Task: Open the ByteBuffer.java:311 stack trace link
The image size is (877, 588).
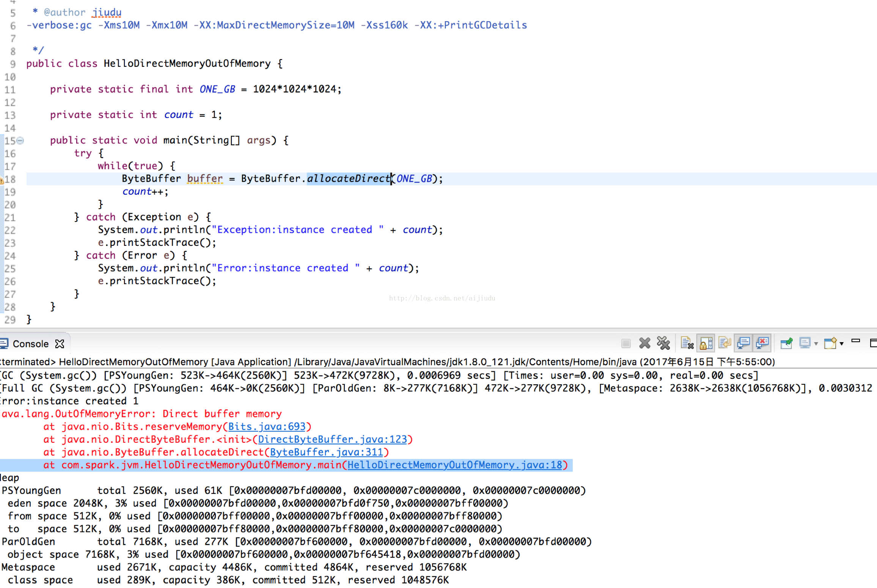Action: [x=326, y=453]
